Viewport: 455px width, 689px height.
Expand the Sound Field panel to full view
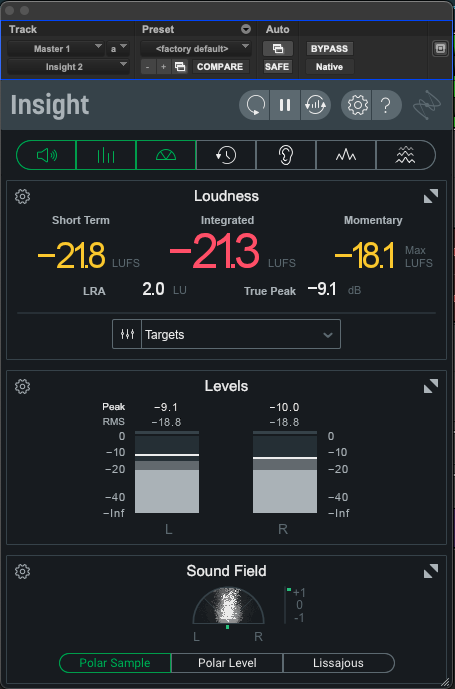pos(431,571)
